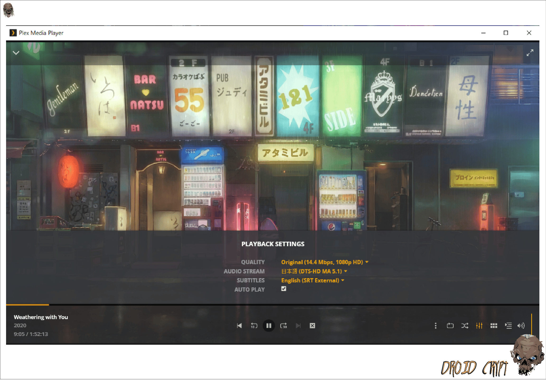Open the Quality dropdown
Viewport: 546px width, 392px height.
(324, 262)
